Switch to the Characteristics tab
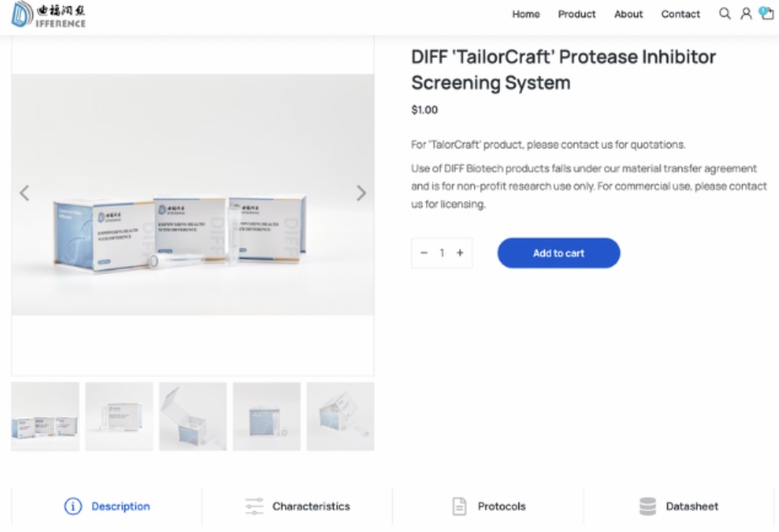The width and height of the screenshot is (779, 532). 297,506
